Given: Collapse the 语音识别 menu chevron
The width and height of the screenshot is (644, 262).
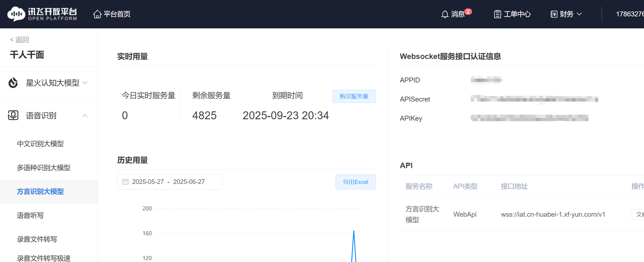Looking at the screenshot, I should pyautogui.click(x=85, y=115).
